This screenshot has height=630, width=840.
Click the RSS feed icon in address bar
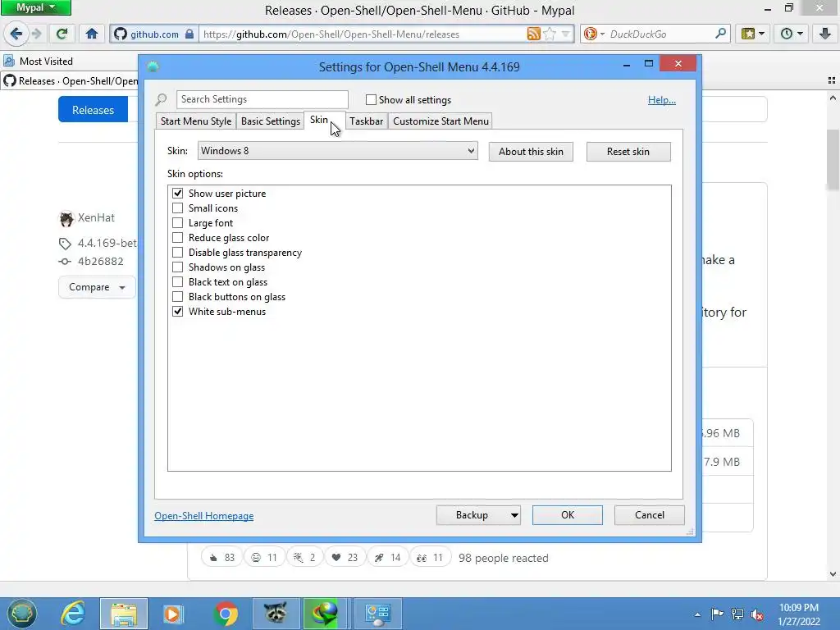pyautogui.click(x=533, y=34)
